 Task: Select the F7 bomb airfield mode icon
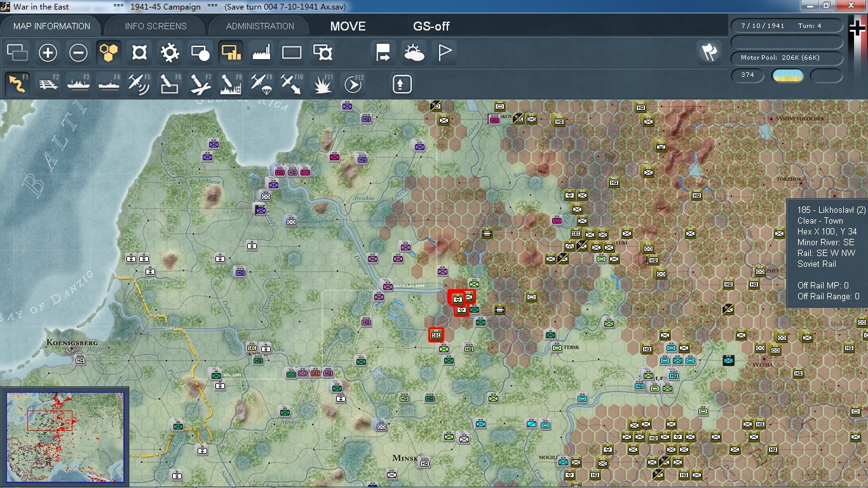(200, 84)
